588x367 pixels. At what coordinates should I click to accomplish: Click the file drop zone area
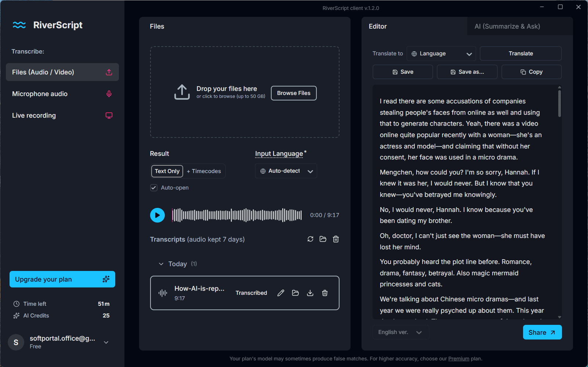[245, 92]
